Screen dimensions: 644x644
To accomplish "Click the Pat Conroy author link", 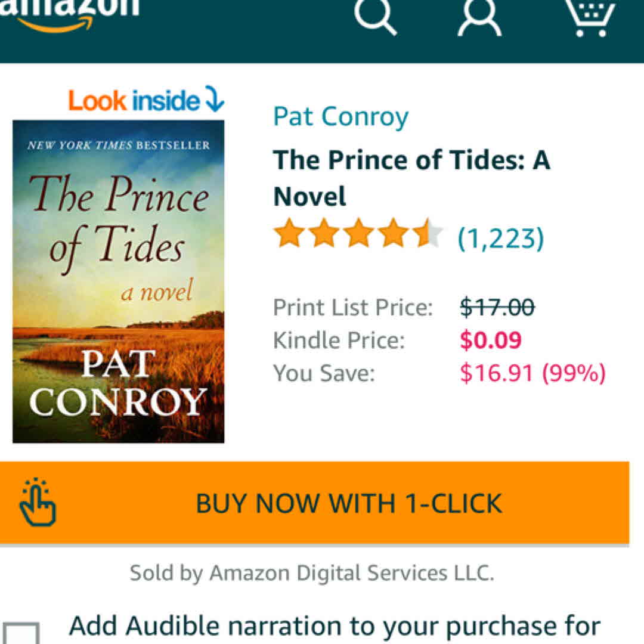I will tap(340, 117).
